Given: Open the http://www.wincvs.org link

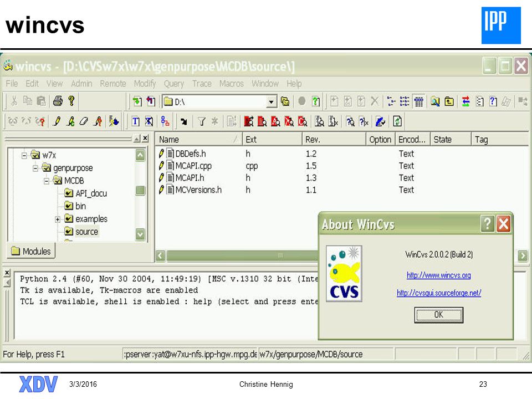Looking at the screenshot, I should point(439,275).
